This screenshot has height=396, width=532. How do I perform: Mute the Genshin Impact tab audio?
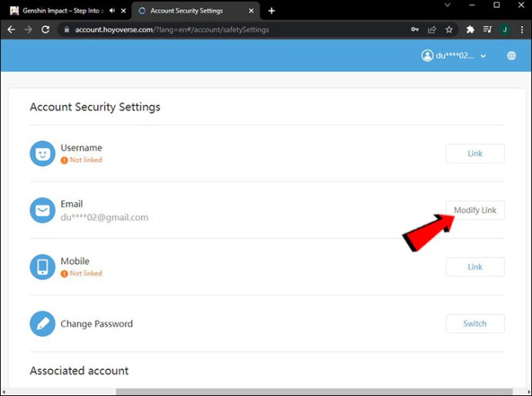click(x=113, y=11)
